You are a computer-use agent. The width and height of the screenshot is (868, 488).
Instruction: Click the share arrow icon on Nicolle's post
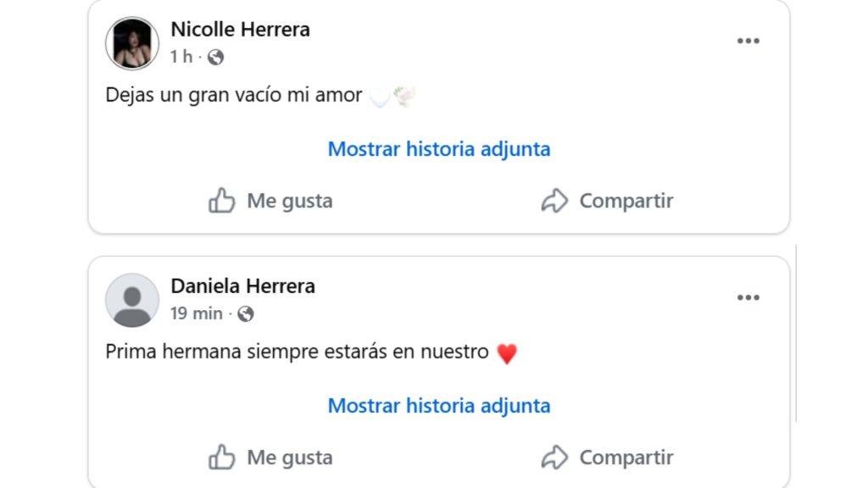point(555,201)
